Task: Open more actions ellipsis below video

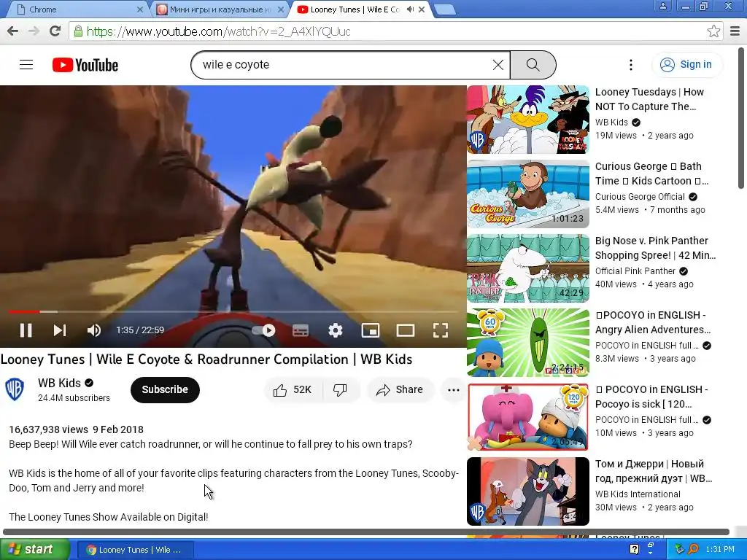Action: tap(454, 390)
